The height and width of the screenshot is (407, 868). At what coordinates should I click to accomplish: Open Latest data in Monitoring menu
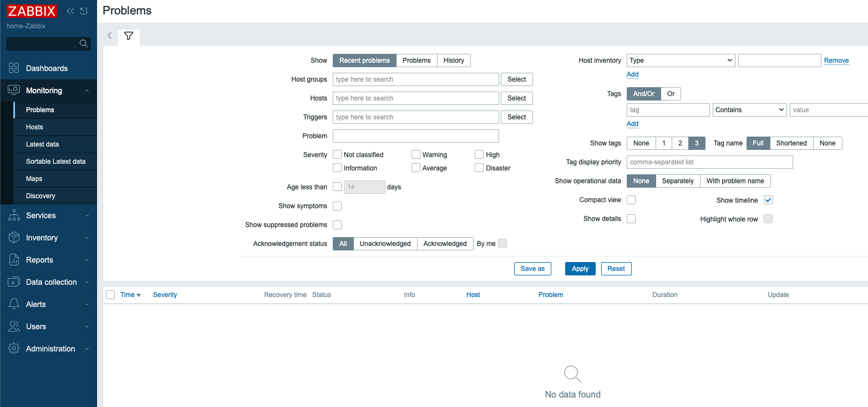[42, 144]
